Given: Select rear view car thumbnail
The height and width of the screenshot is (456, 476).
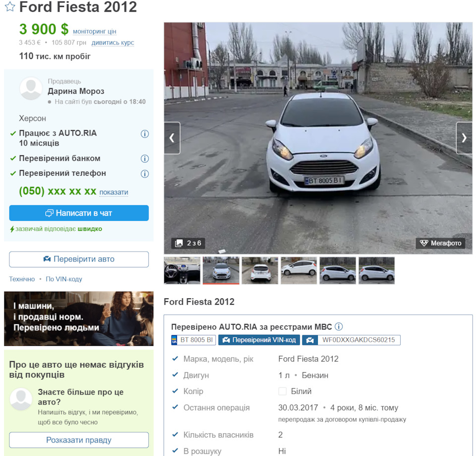Looking at the screenshot, I should pos(260,270).
